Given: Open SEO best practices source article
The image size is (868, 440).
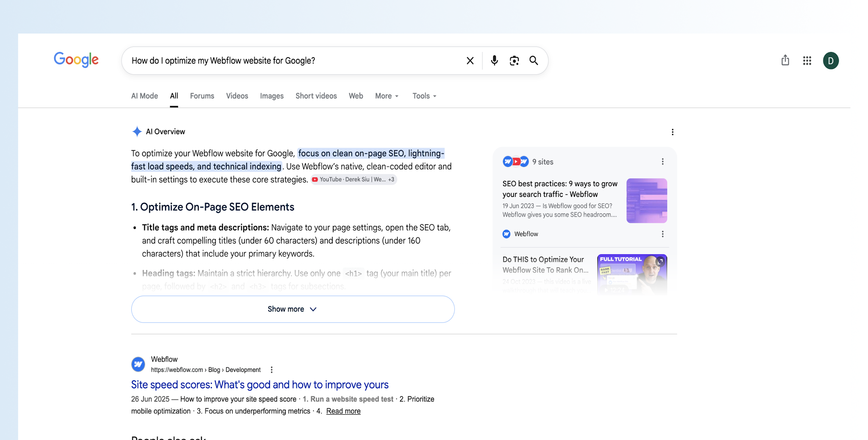Looking at the screenshot, I should [x=560, y=189].
